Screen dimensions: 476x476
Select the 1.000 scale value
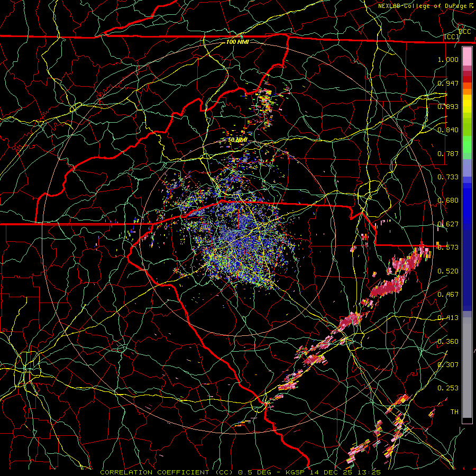(x=448, y=59)
